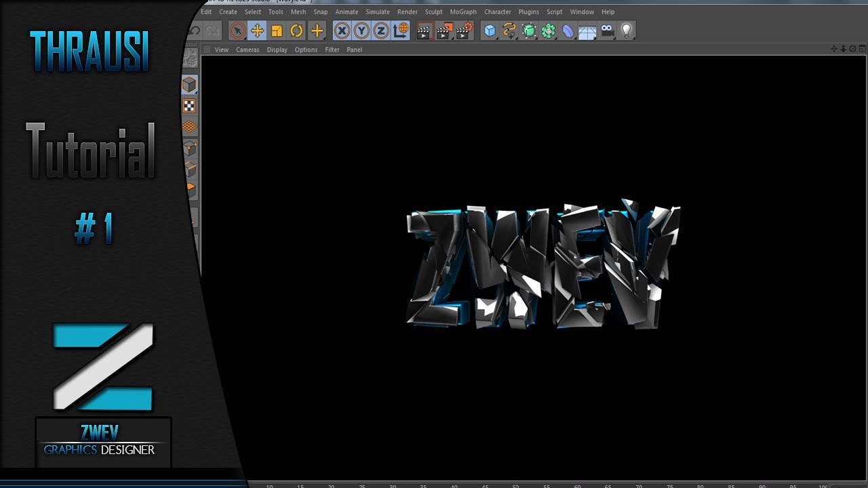Open the Help menu
Viewport: 868px width, 488px height.
(x=608, y=12)
